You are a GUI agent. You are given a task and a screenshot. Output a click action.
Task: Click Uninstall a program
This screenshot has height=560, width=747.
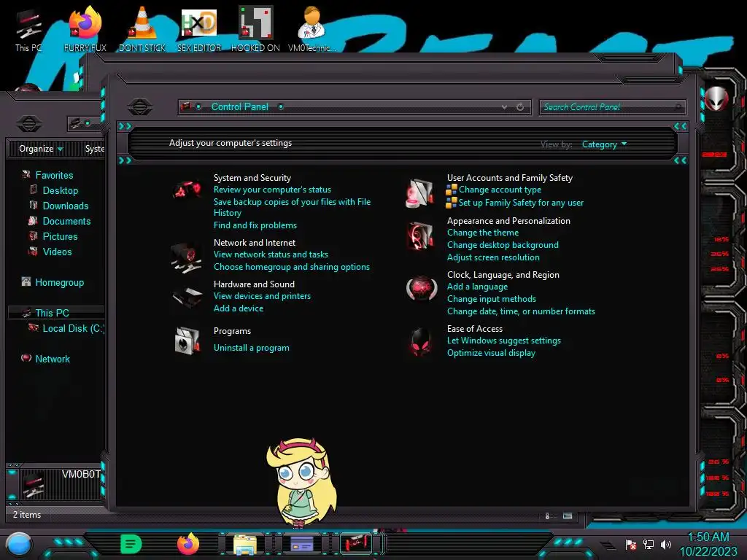(x=251, y=348)
